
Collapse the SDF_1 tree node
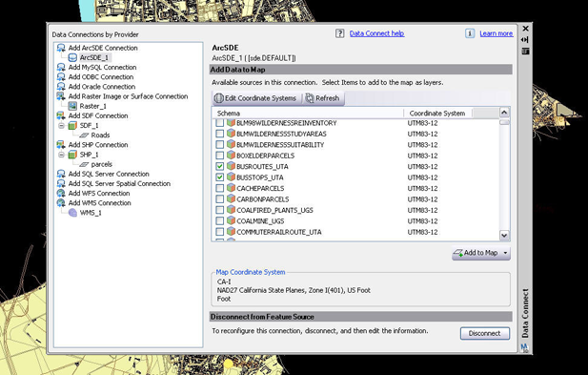pyautogui.click(x=62, y=125)
